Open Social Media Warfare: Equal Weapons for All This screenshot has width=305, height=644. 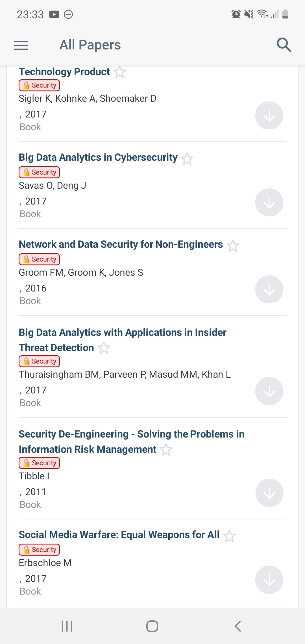[119, 535]
